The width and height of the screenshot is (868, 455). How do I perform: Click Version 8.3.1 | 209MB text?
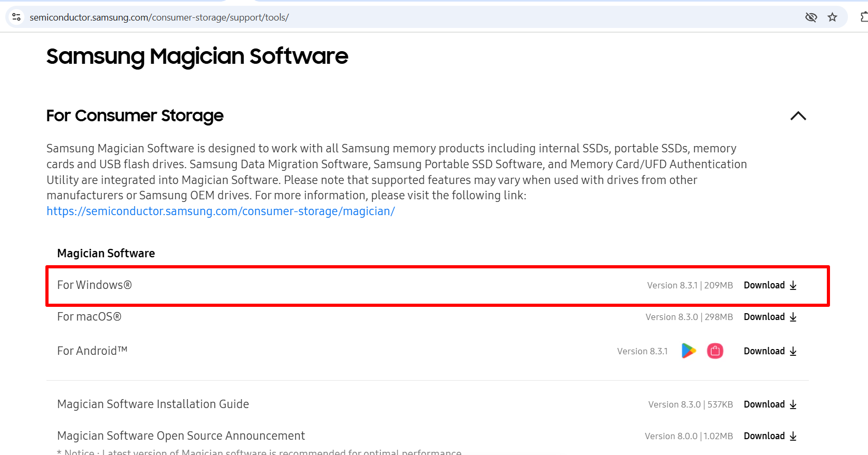[690, 285]
